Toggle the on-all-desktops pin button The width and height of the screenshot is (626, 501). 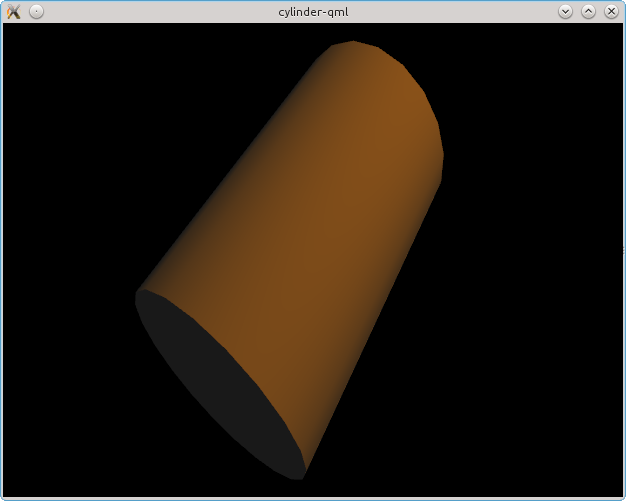[36, 11]
